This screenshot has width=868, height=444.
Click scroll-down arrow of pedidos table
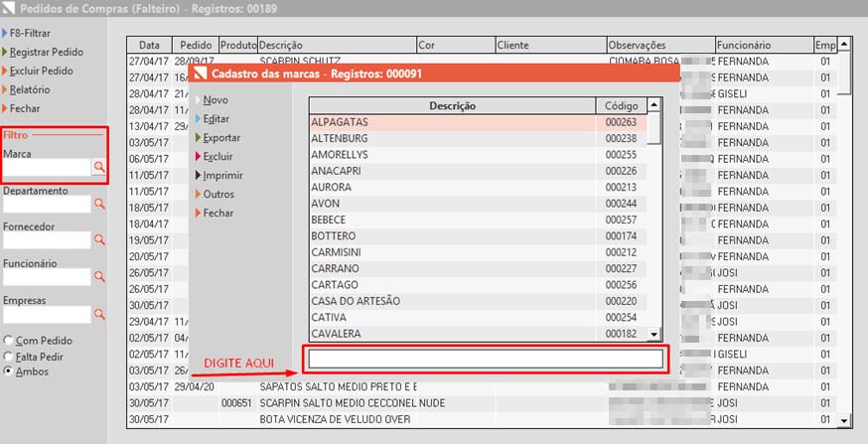pos(843,421)
